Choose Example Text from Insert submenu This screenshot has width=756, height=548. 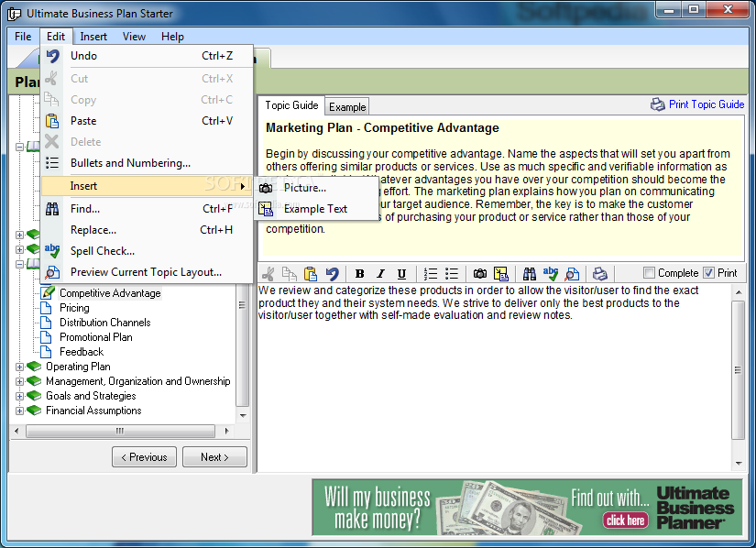316,209
